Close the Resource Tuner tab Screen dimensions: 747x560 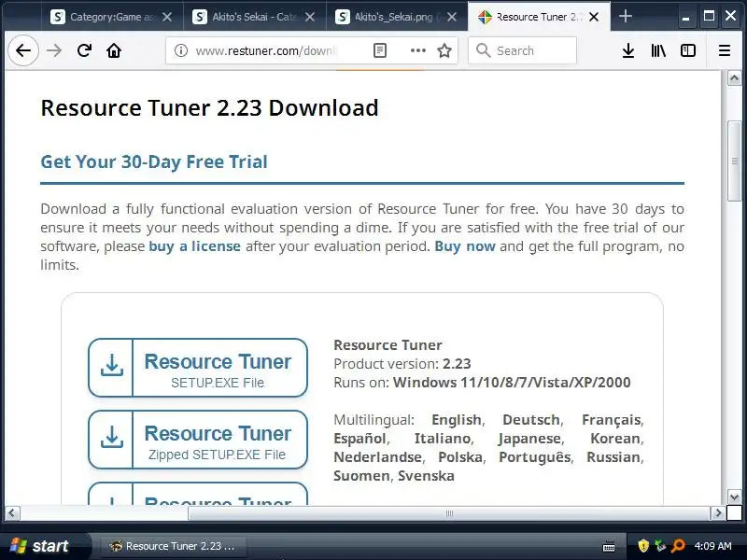point(594,17)
